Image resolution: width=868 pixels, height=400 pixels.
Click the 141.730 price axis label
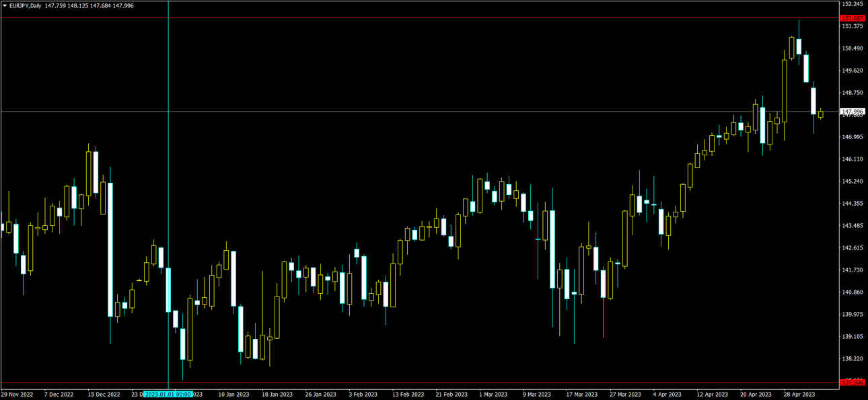[x=853, y=270]
